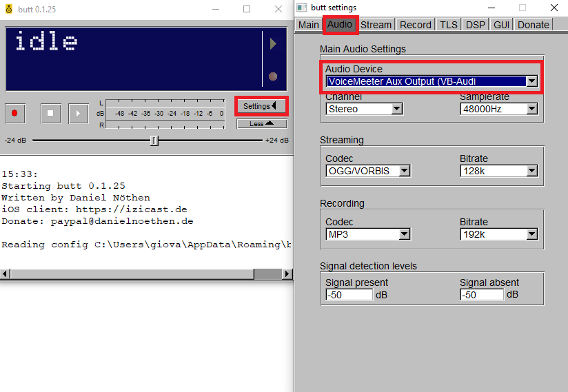Click the recording status dot in display
Viewport: 568px width, 392px height.
273,76
